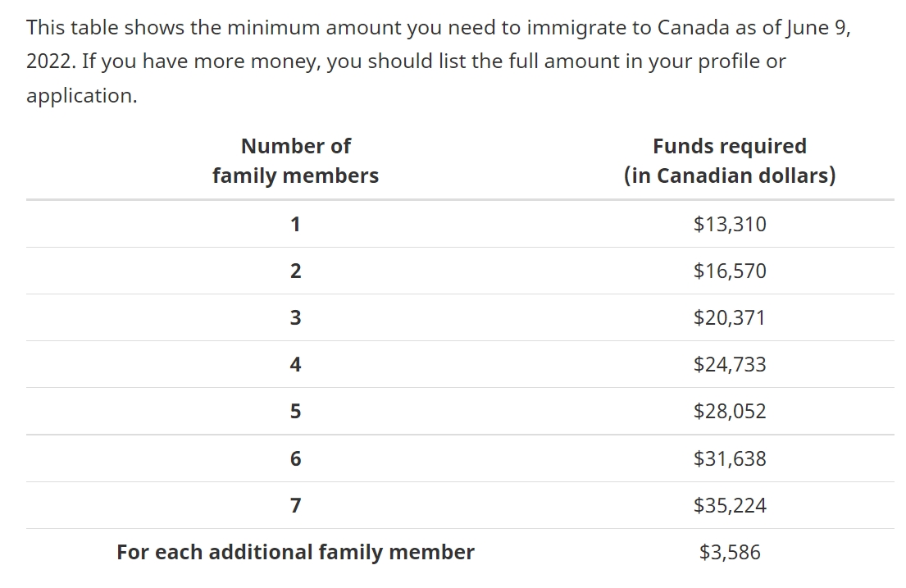Click the intro paragraph mentioning June 9
The width and height of the screenshot is (906, 588).
[x=439, y=62]
